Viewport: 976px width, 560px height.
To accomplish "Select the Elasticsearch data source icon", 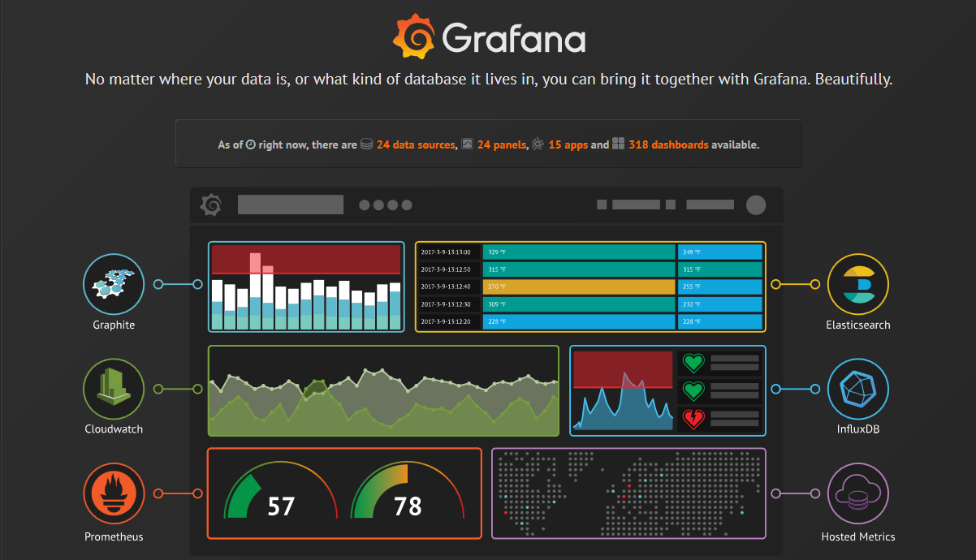I will (857, 284).
